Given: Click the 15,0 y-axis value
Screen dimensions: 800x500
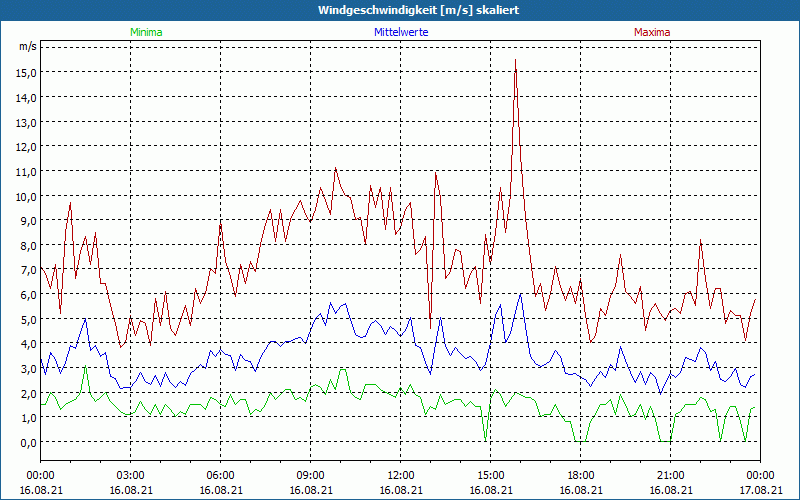Looking at the screenshot, I should (x=27, y=72).
